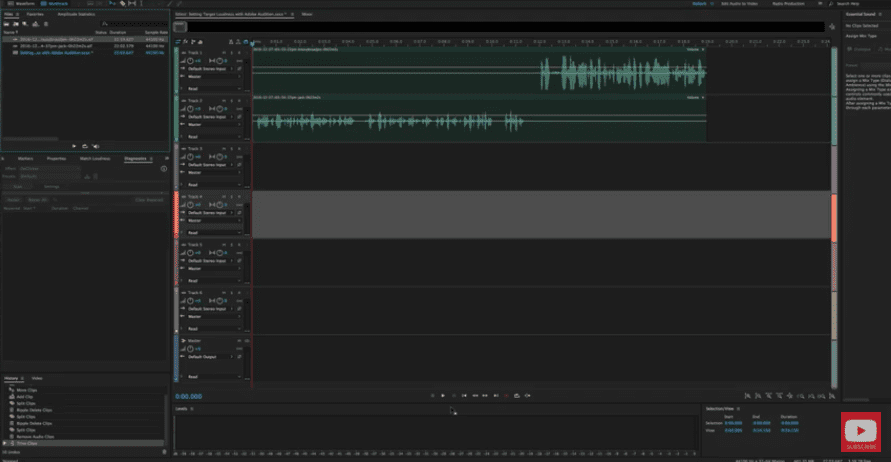Toggle Auto-Play in Files panel
The height and width of the screenshot is (462, 891).
pos(95,146)
